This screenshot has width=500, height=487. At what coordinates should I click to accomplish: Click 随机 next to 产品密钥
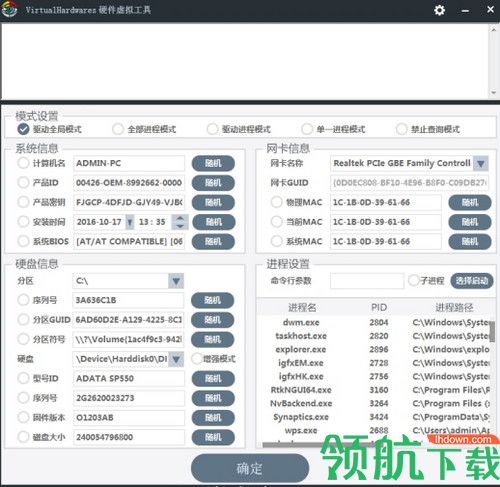coord(213,202)
